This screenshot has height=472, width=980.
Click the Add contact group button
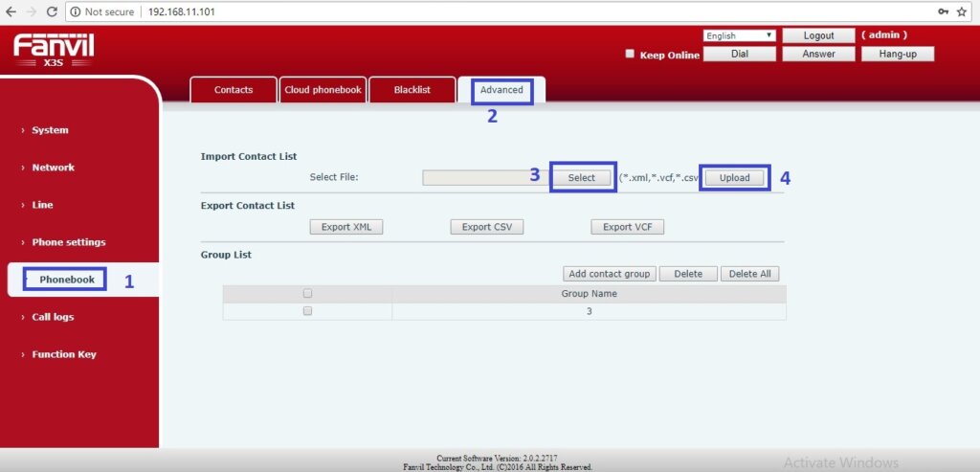pos(609,274)
